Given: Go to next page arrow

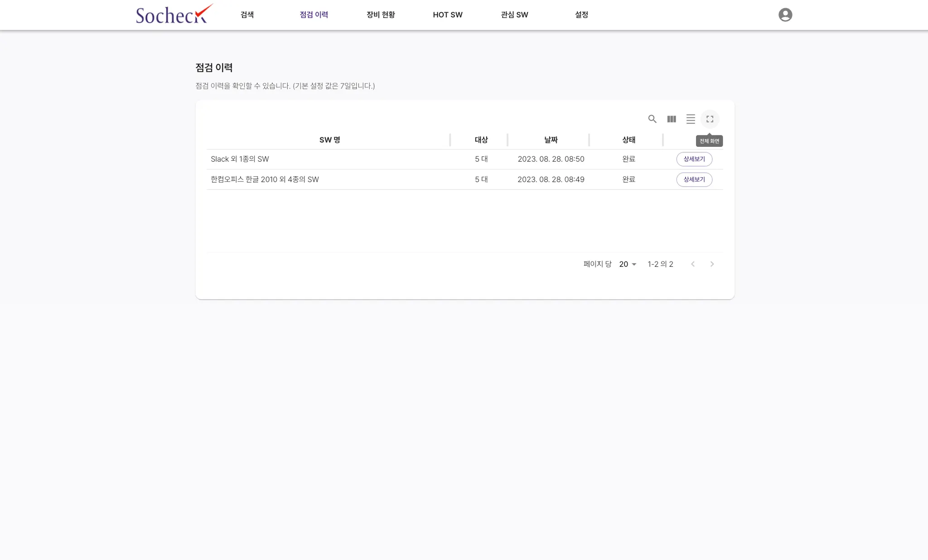Looking at the screenshot, I should (x=712, y=264).
